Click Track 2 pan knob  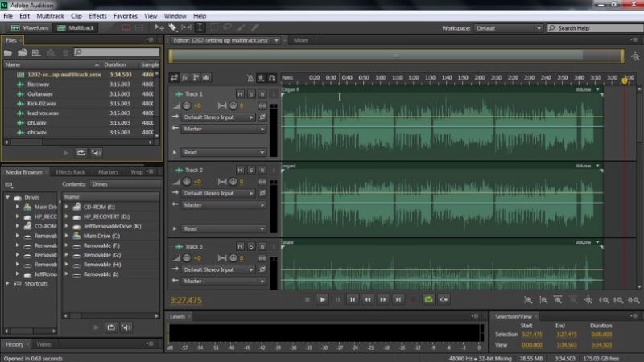click(233, 182)
